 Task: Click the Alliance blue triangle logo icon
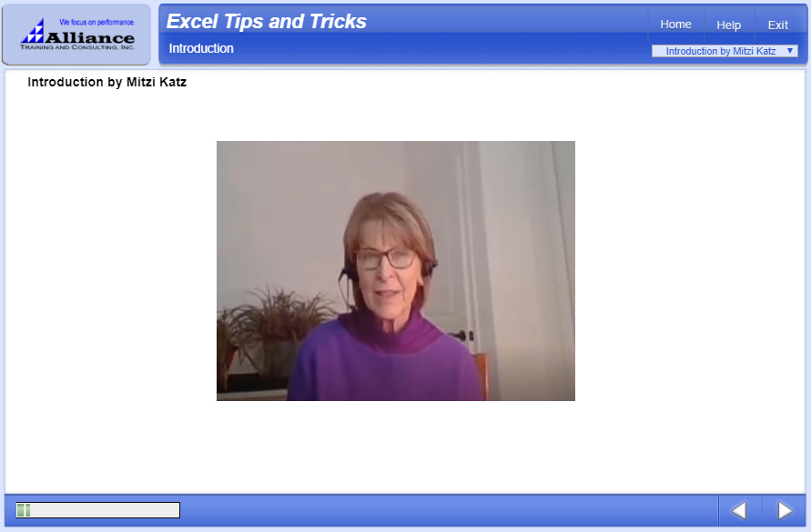point(33,31)
